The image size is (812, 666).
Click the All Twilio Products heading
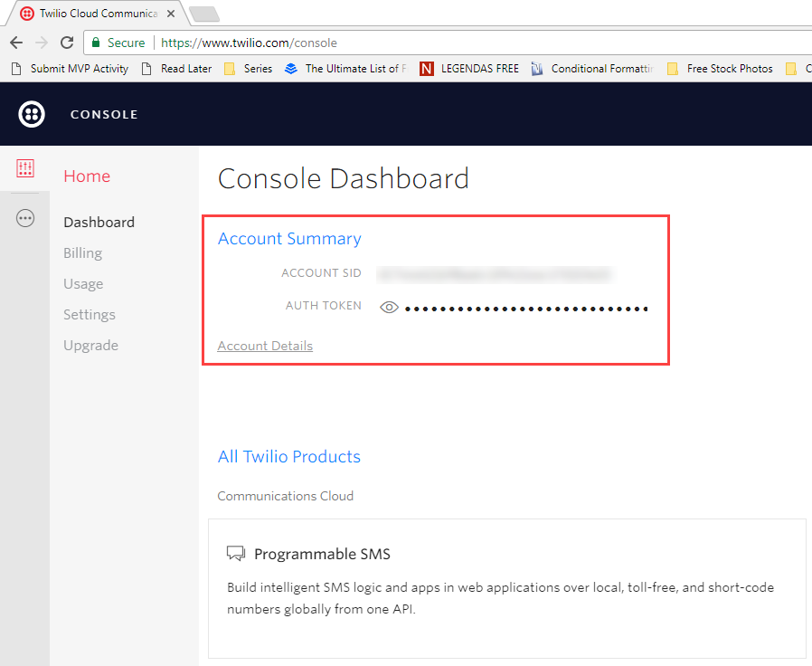coord(289,457)
